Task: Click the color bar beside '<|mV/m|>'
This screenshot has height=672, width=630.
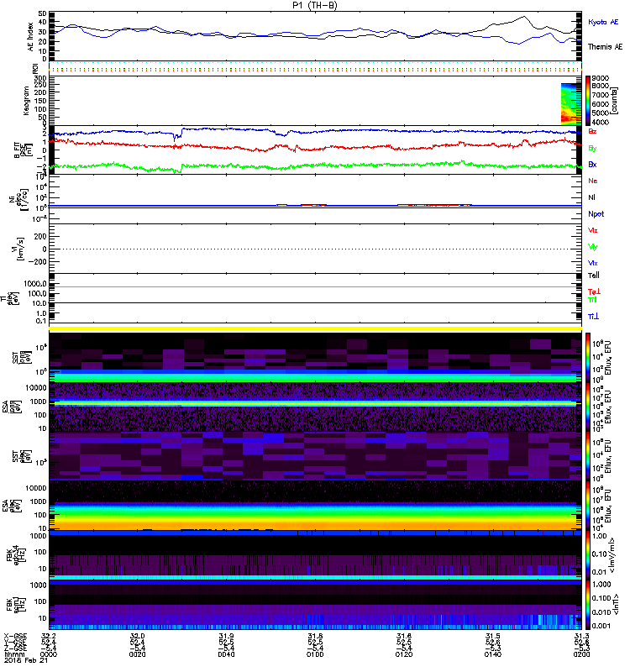Action: pyautogui.click(x=588, y=555)
